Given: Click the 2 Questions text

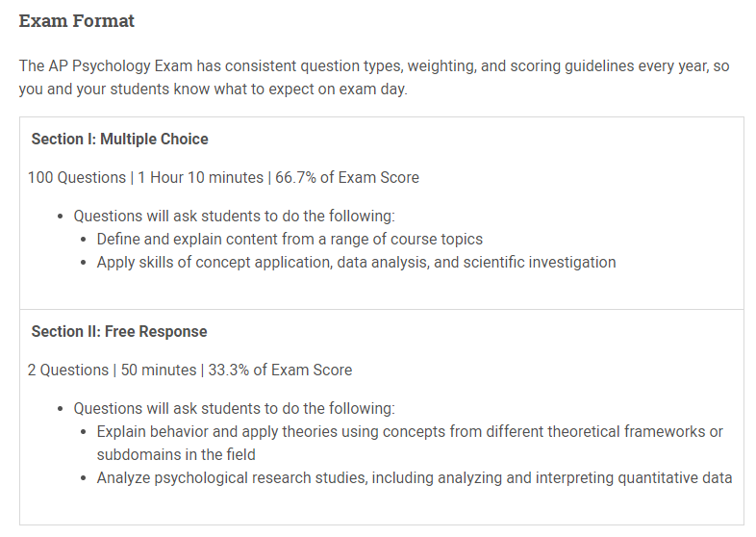Looking at the screenshot, I should point(68,370).
